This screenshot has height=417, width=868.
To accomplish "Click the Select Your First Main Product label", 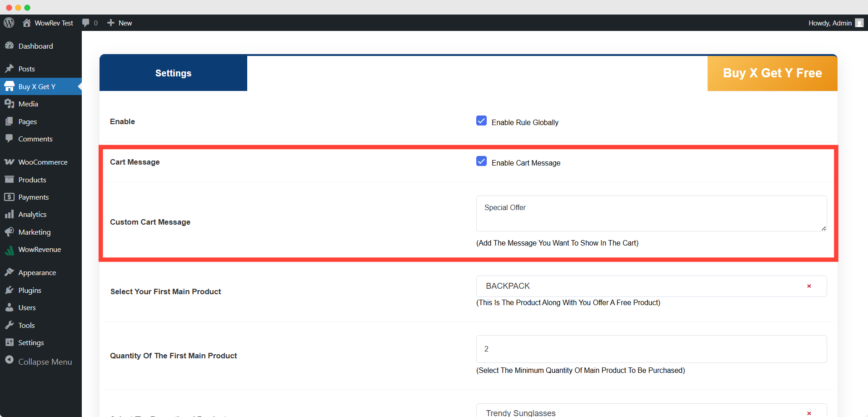I will [165, 291].
